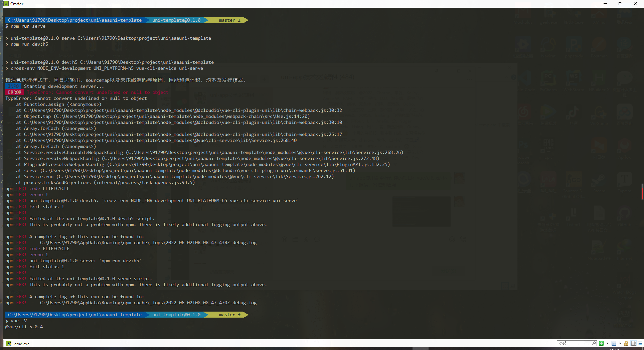The image size is (644, 350).
Task: Click the "at Service.run" stack trace line
Action: [x=175, y=177]
